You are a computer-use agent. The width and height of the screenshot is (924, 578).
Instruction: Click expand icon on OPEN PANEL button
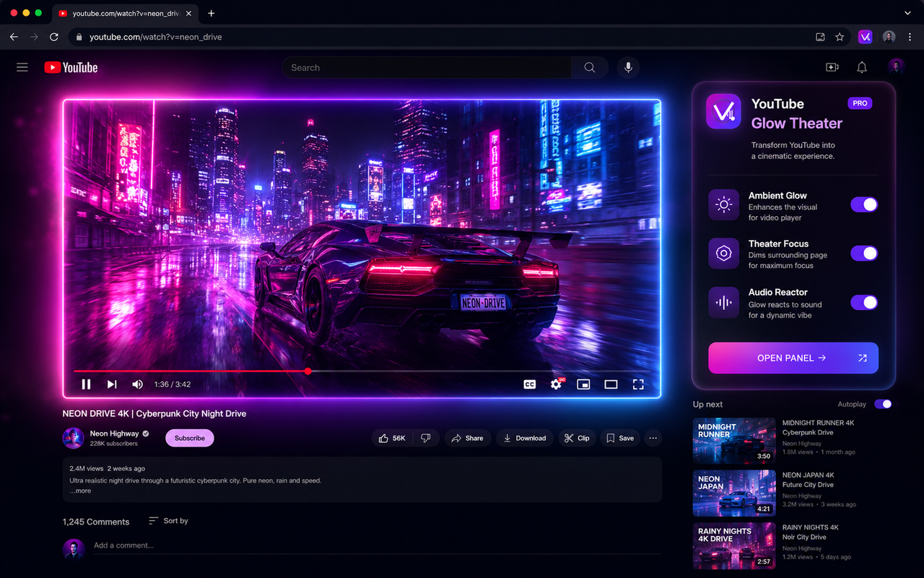pos(862,358)
